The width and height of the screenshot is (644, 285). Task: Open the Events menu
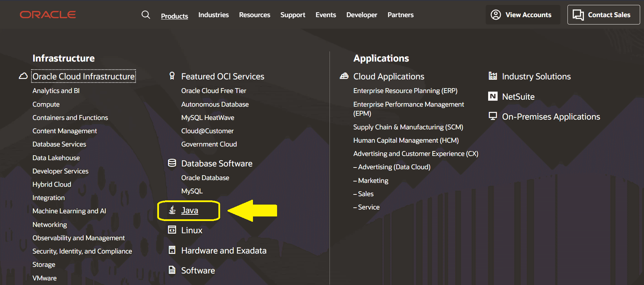click(x=326, y=15)
